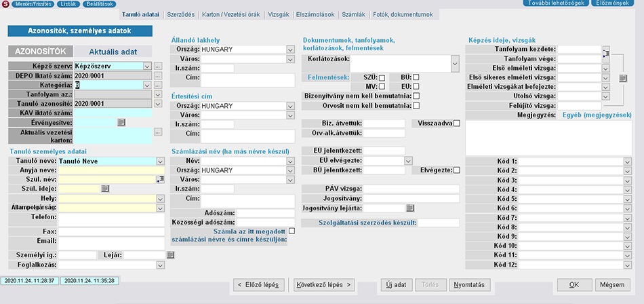
Task: Expand Ország dropdown under Állandó lakhely
Action: 290,50
